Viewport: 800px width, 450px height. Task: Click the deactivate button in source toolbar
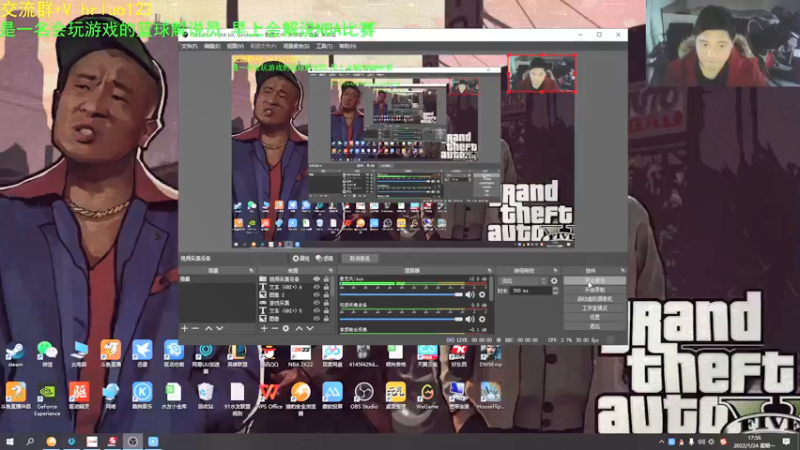point(359,259)
